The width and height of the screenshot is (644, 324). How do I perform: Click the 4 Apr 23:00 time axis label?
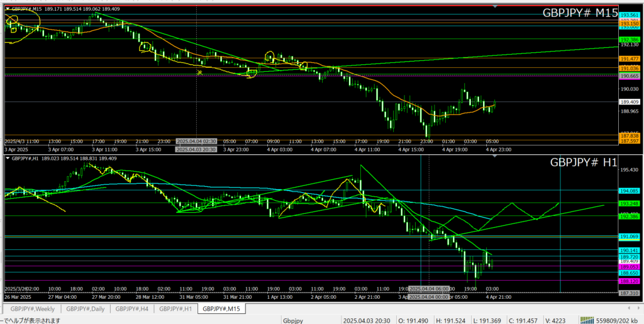[x=497, y=150]
